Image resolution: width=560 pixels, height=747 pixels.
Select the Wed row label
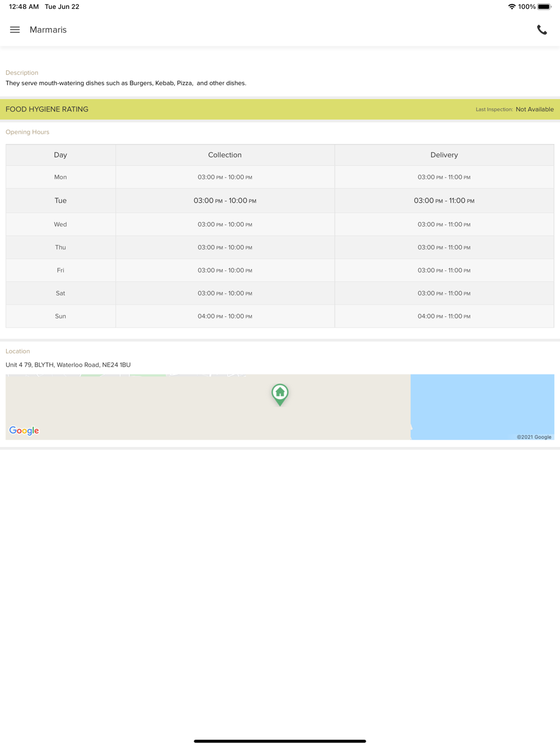[x=60, y=225]
